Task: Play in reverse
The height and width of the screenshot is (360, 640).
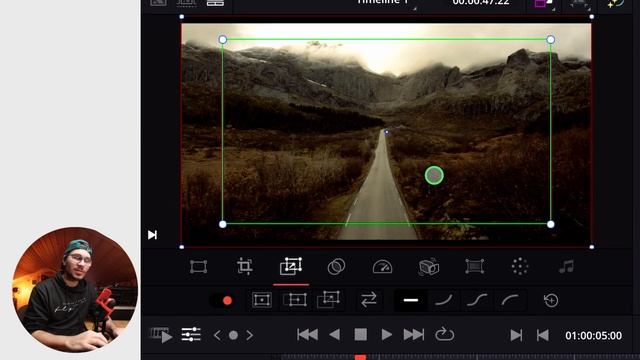Action: tap(335, 335)
